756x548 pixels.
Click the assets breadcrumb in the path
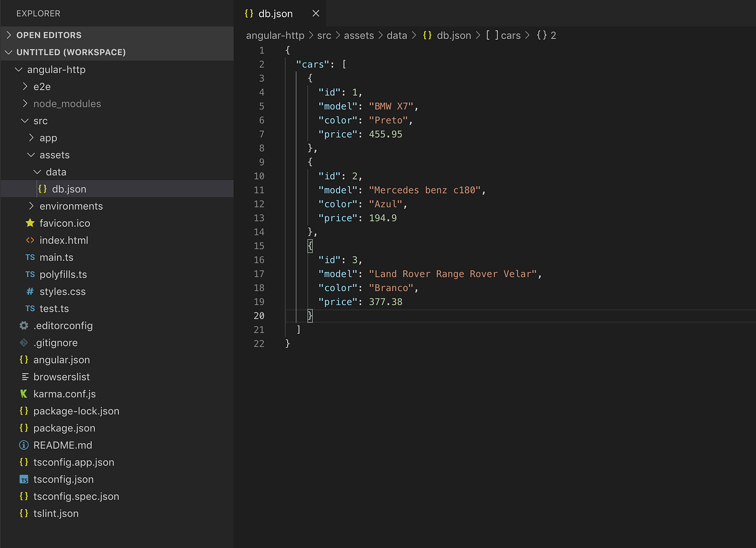pyautogui.click(x=359, y=35)
